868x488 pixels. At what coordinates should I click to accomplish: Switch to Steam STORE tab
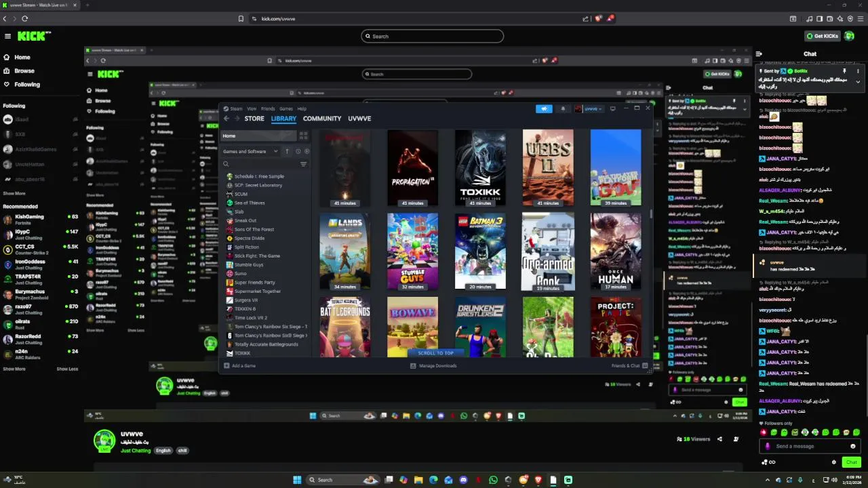254,119
